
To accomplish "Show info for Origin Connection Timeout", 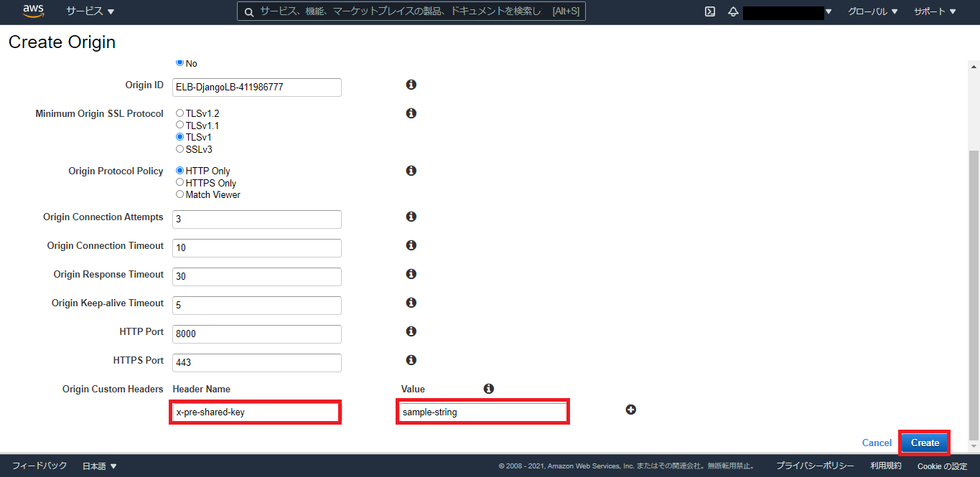I will (411, 245).
